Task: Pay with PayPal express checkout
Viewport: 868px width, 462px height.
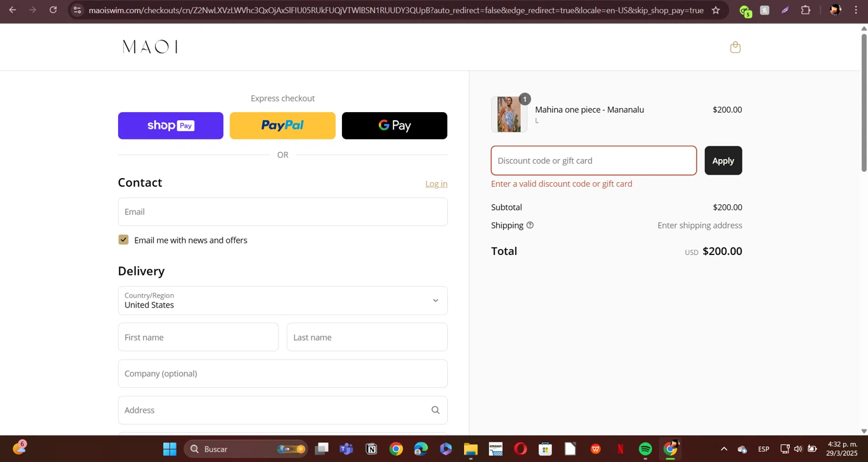Action: coord(282,125)
